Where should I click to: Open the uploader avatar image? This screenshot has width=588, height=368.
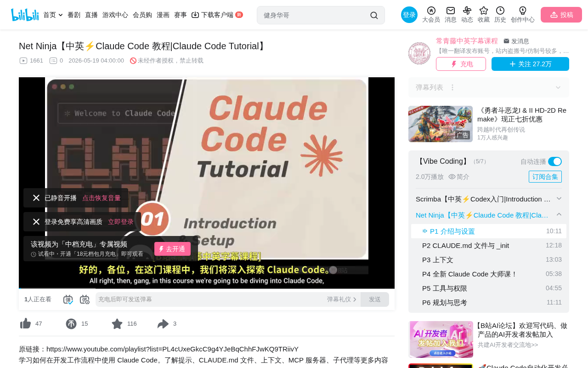tap(419, 53)
